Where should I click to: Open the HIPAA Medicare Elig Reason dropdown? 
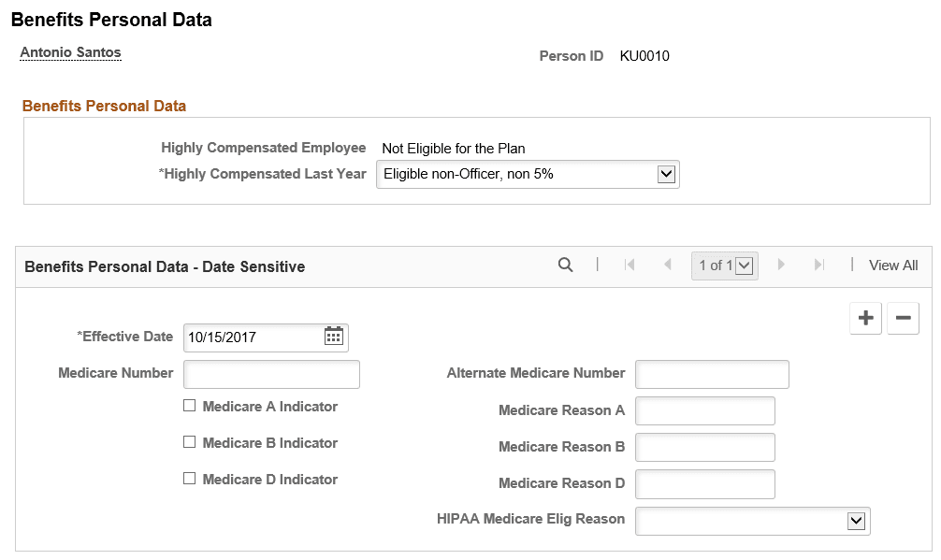pyautogui.click(x=858, y=521)
